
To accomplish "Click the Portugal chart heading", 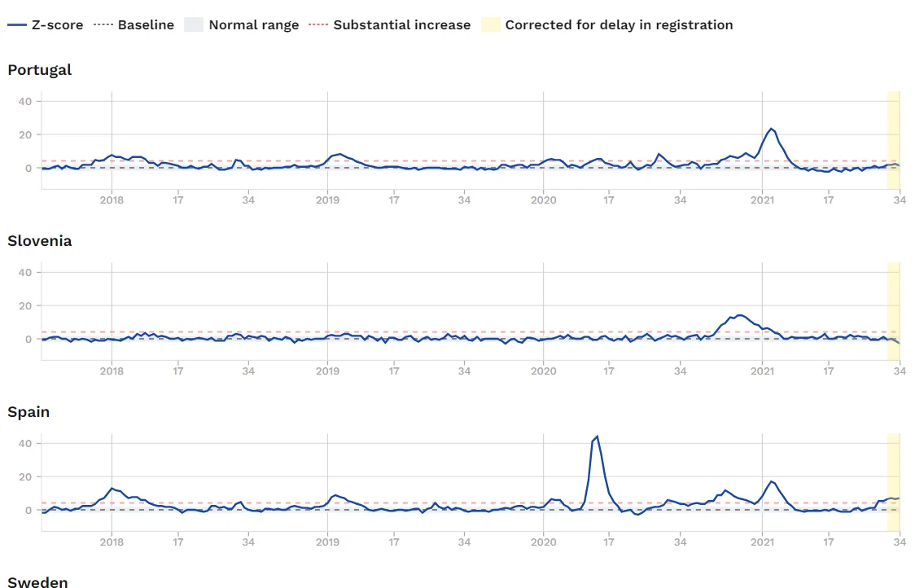I will 40,70.
